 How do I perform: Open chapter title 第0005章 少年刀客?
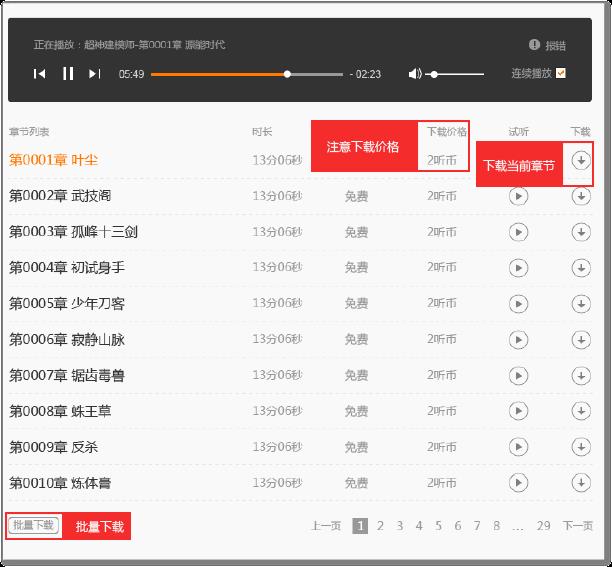point(67,304)
